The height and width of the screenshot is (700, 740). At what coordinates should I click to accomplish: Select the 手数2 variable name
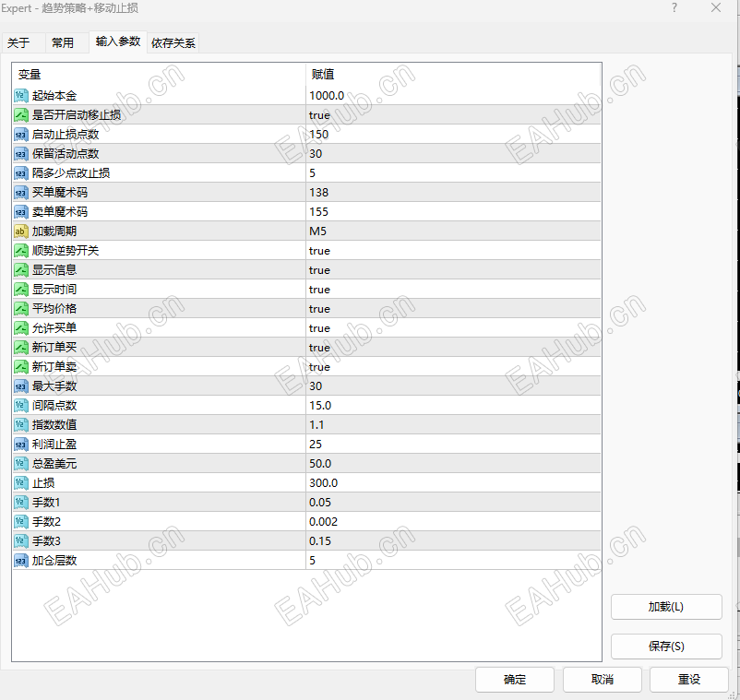click(46, 522)
